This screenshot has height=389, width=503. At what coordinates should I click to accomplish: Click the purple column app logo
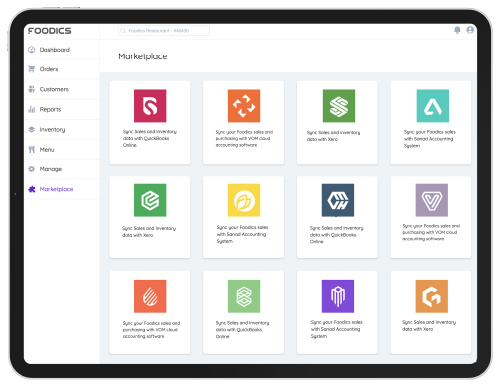[338, 296]
